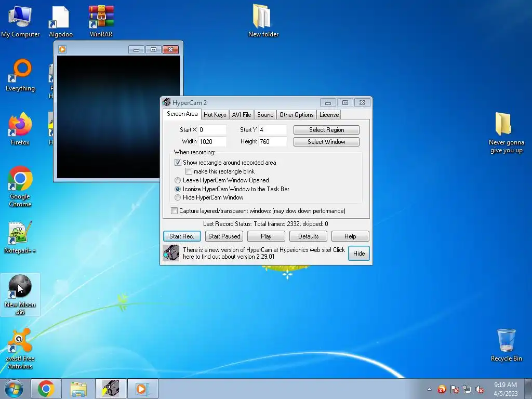Screen dimensions: 532x399
Task: Click the Defaults button
Action: (308, 236)
